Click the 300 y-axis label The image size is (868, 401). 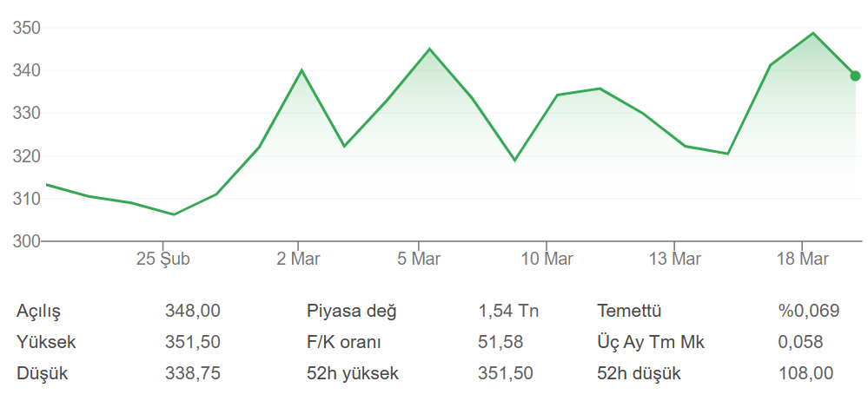(x=28, y=241)
